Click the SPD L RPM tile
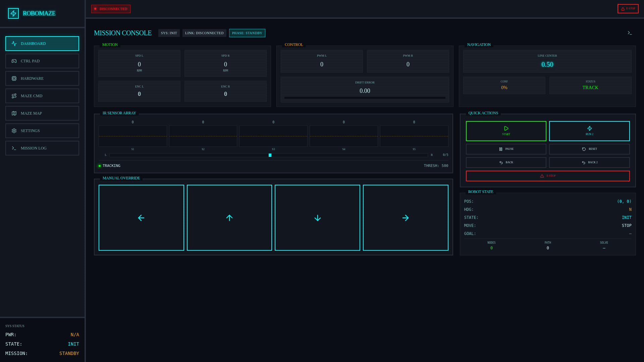This screenshot has width=644, height=362. tap(139, 63)
